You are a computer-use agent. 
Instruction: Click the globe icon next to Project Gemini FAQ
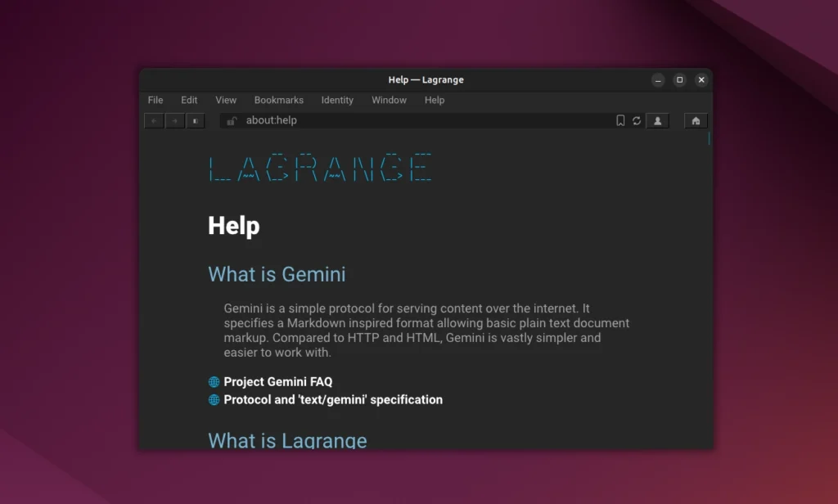(x=214, y=381)
